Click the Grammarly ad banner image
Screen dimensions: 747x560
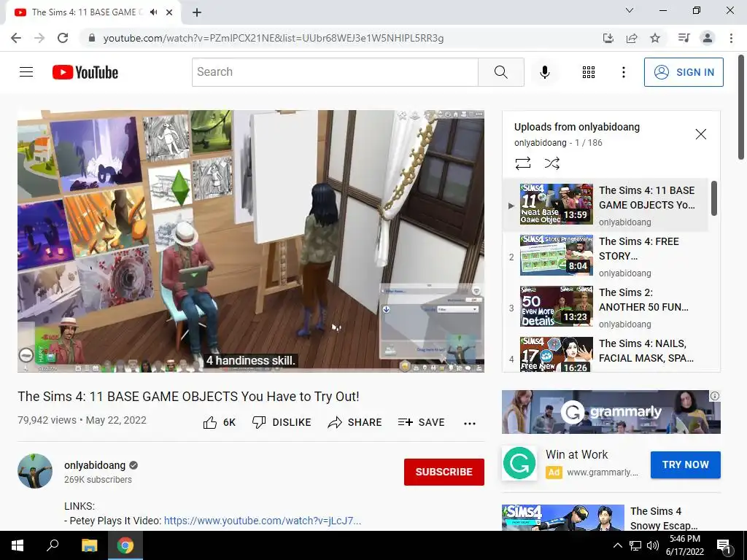coord(611,412)
